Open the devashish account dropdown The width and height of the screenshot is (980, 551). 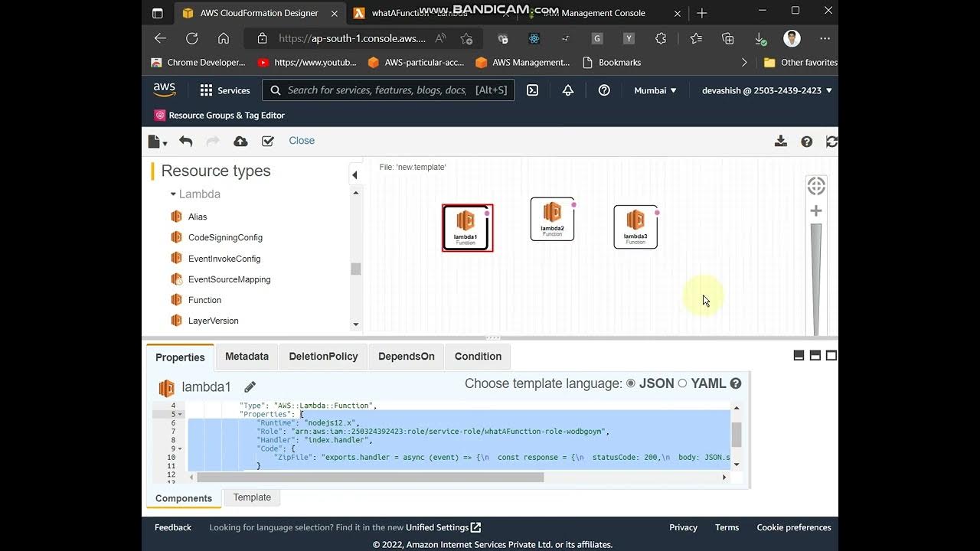(x=767, y=90)
